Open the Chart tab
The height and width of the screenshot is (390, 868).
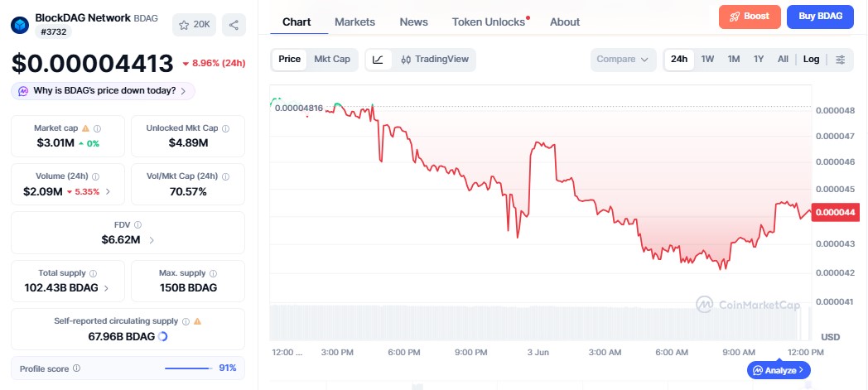[297, 22]
